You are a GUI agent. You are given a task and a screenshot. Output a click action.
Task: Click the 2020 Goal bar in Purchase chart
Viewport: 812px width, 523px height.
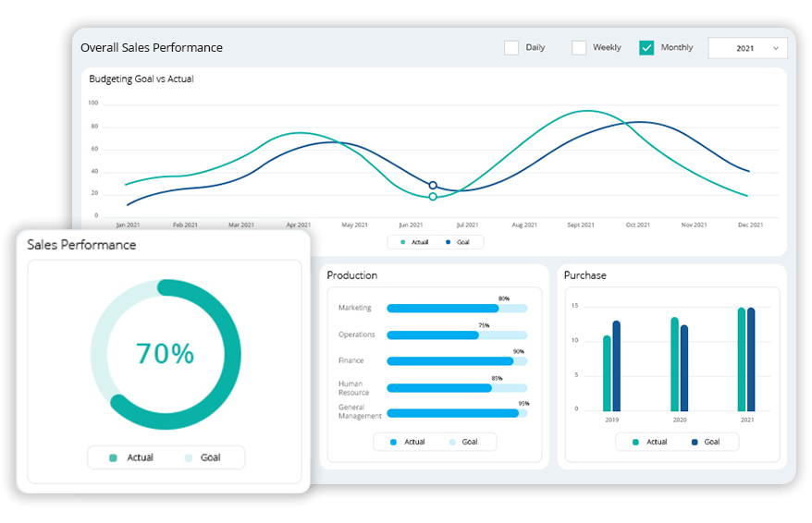(x=684, y=368)
